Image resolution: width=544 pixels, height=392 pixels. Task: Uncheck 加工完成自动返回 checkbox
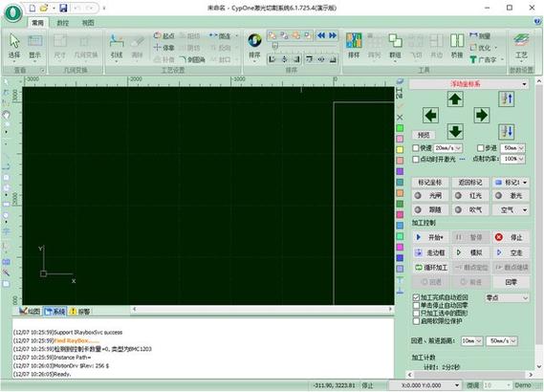point(416,297)
